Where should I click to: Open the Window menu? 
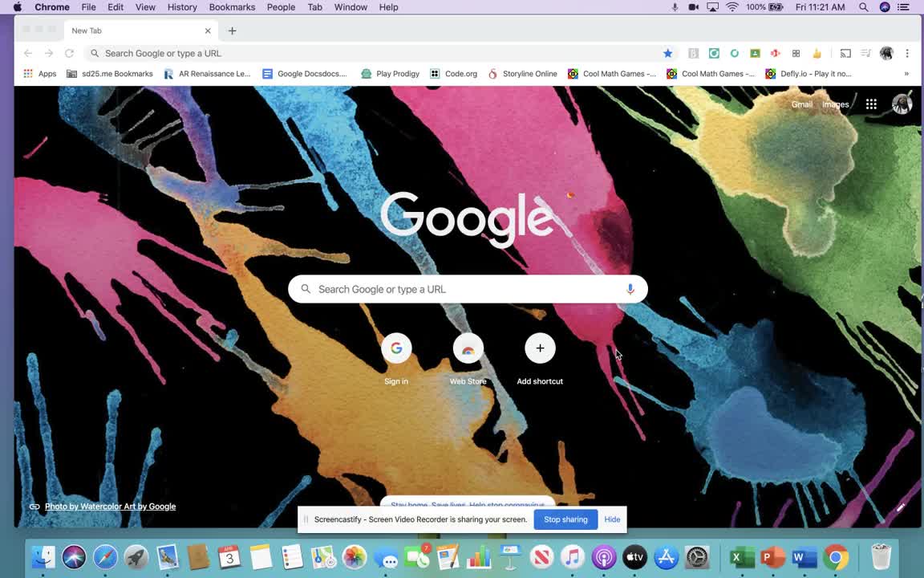click(351, 7)
